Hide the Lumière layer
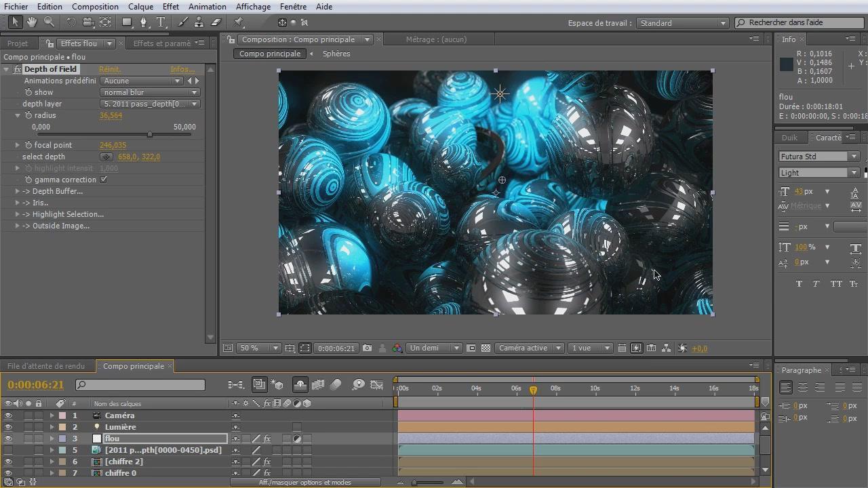 tap(8, 427)
